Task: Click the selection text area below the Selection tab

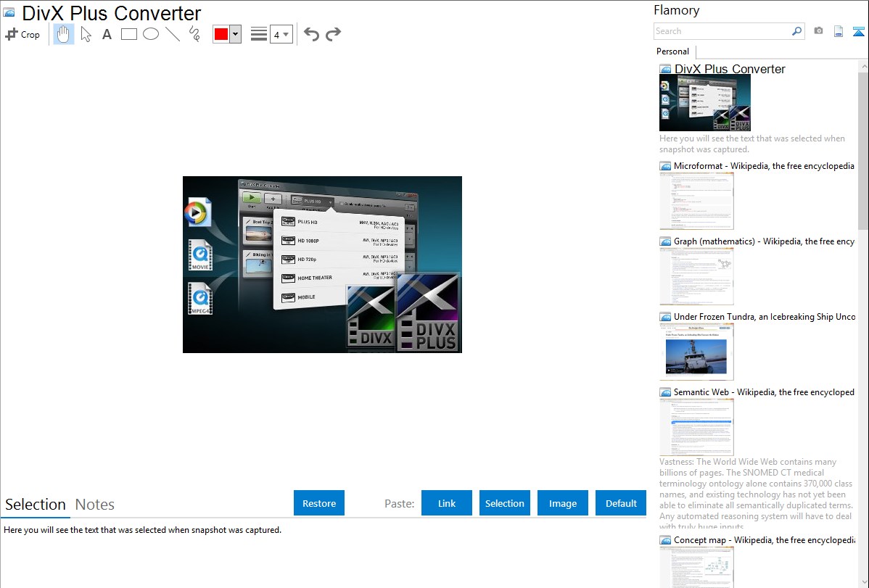Action: [x=323, y=553]
